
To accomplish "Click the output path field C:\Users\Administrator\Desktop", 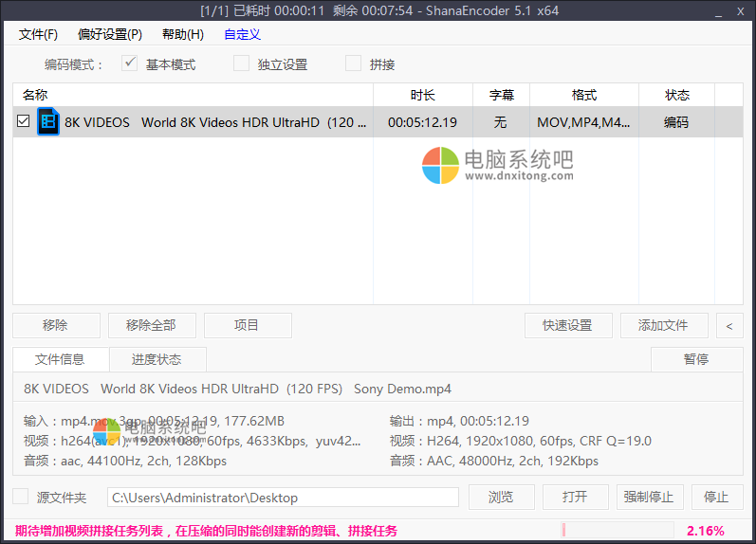I will [283, 498].
